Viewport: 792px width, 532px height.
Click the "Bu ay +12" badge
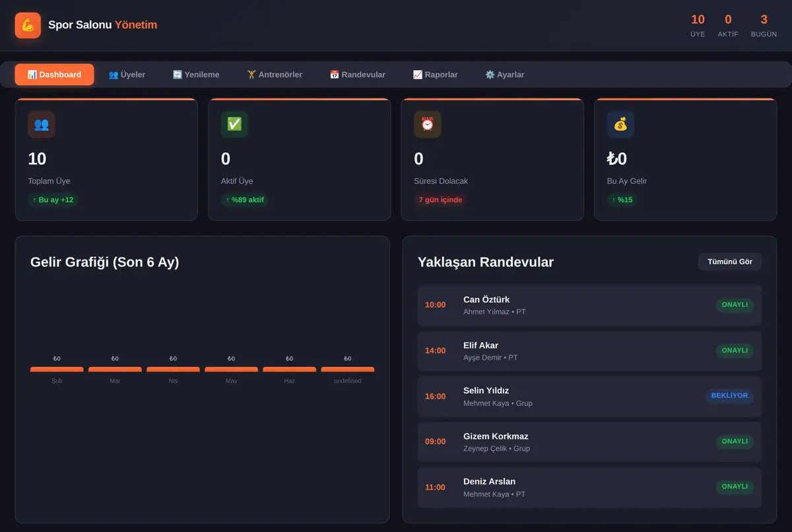(53, 200)
